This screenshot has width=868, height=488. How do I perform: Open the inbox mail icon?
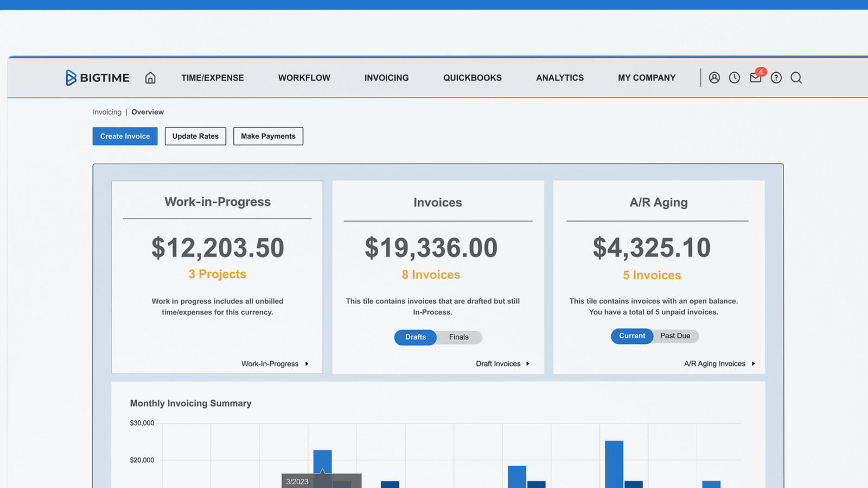755,78
